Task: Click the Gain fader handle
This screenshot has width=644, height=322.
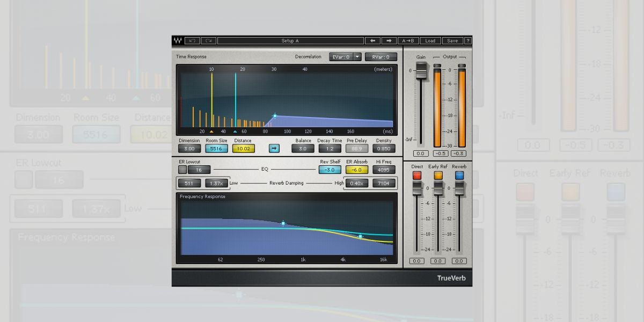Action: (421, 70)
